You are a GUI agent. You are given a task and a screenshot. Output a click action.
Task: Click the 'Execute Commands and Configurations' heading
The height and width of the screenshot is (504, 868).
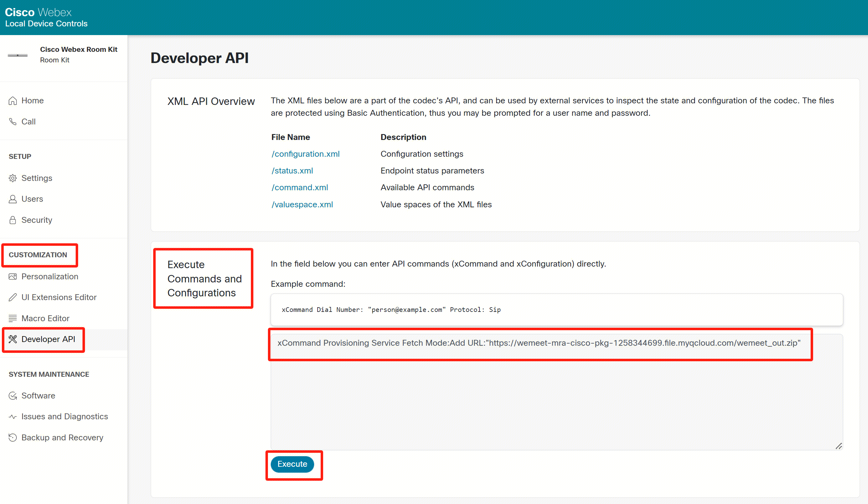(205, 279)
